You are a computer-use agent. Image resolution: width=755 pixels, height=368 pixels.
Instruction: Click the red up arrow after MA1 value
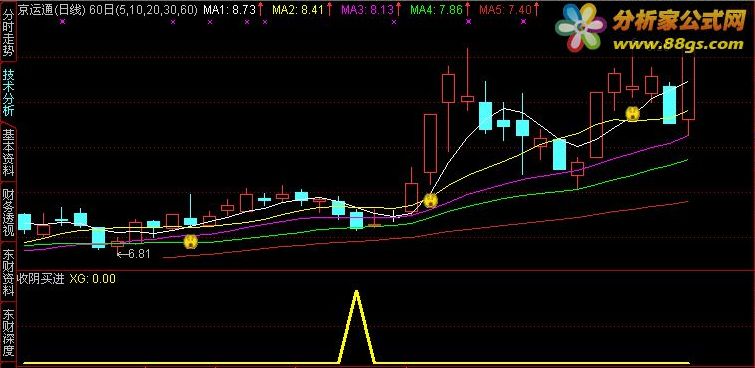click(x=260, y=9)
